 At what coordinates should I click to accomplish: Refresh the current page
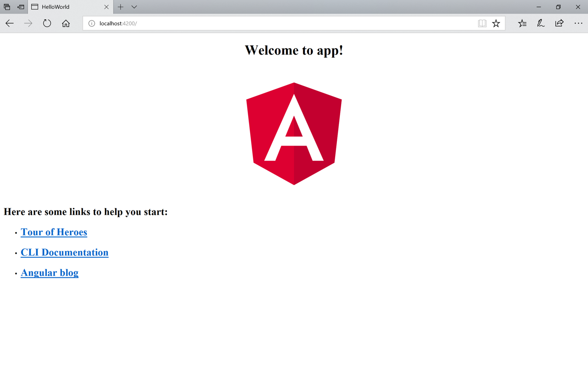tap(47, 23)
